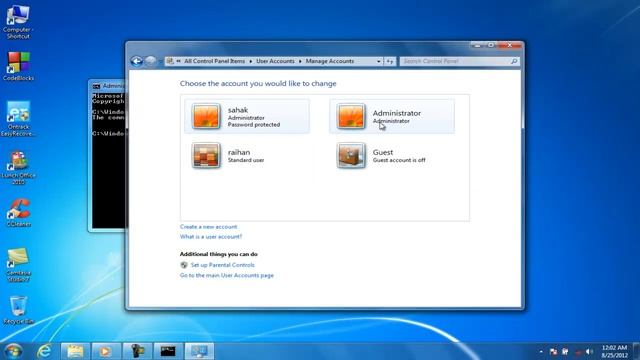Open Windows Explorer from the taskbar
The width and height of the screenshot is (640, 360).
(x=75, y=351)
